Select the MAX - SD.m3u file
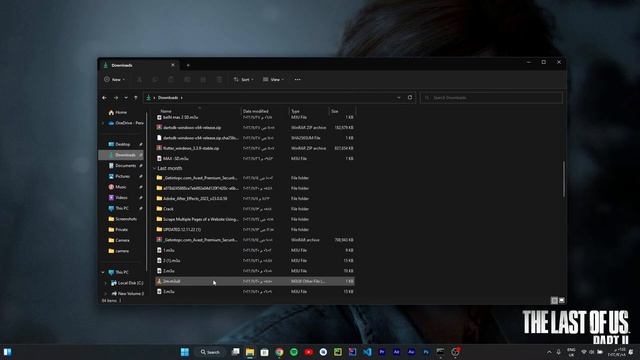Screen dimensions: 640x360 (x=255, y=158)
